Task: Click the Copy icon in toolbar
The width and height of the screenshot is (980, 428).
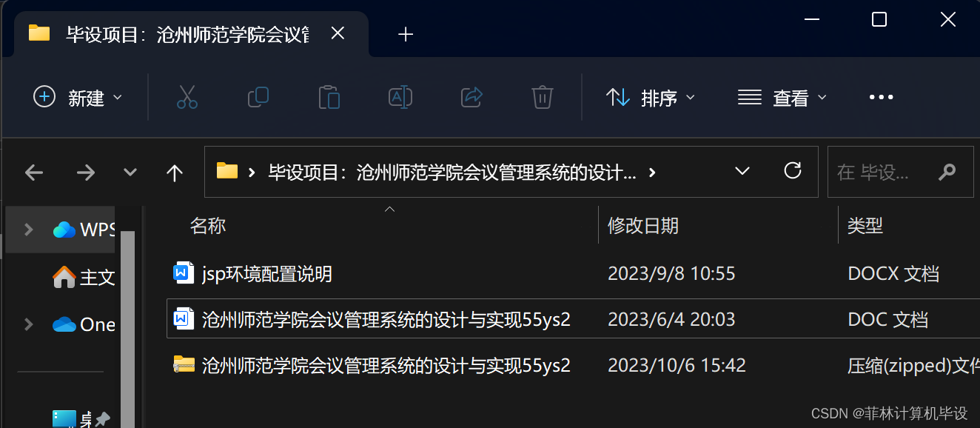Action: pyautogui.click(x=258, y=97)
